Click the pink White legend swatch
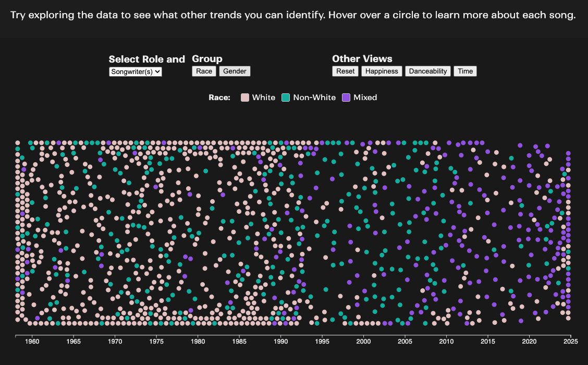The width and height of the screenshot is (588, 365). click(x=245, y=98)
